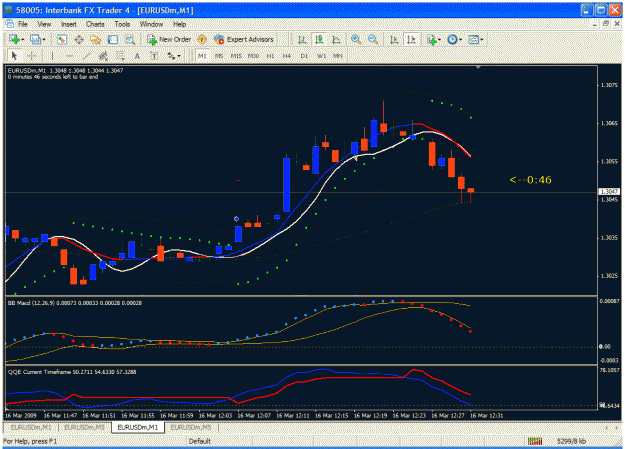Switch to the MN timeframe
The image size is (625, 449).
[338, 56]
